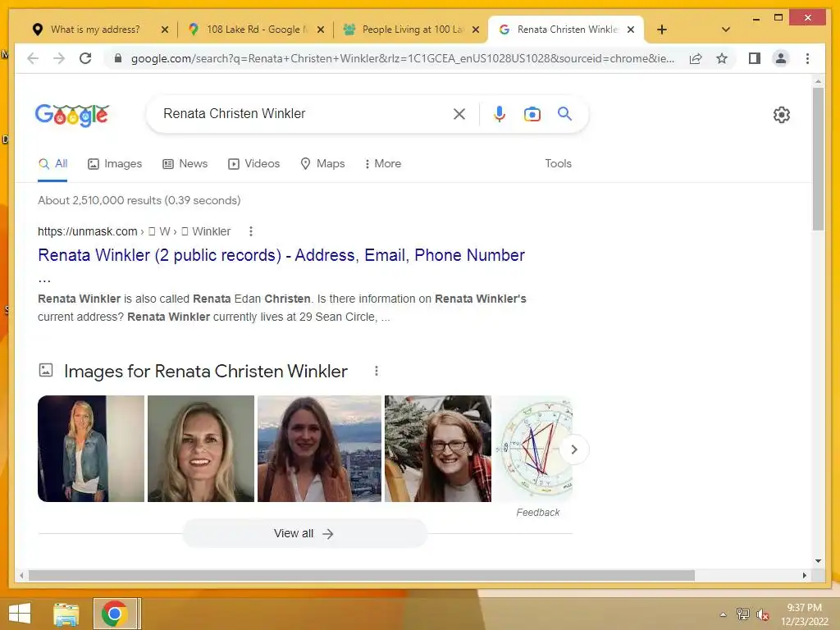Close the 'What is my address?' tab
Image resolution: width=840 pixels, height=630 pixels.
click(165, 30)
